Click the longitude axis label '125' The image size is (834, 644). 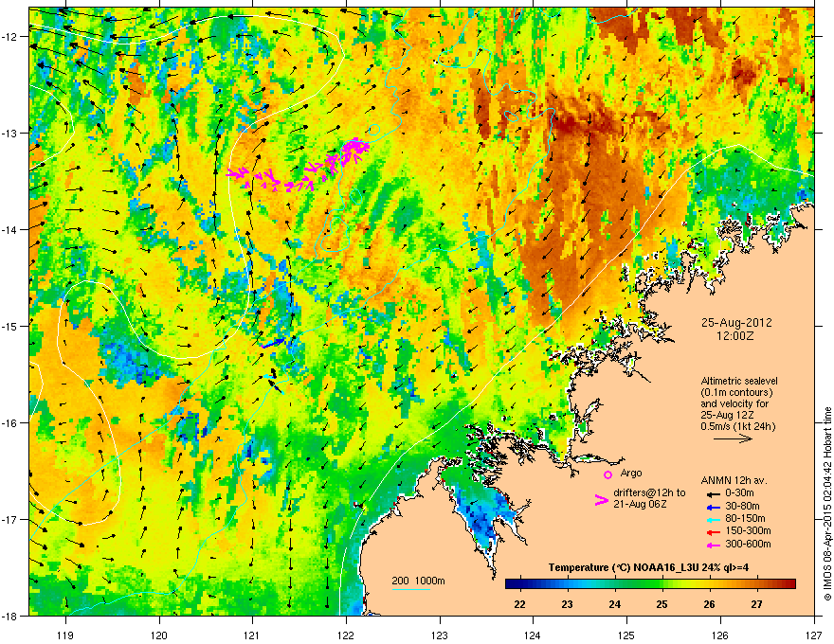(x=626, y=635)
